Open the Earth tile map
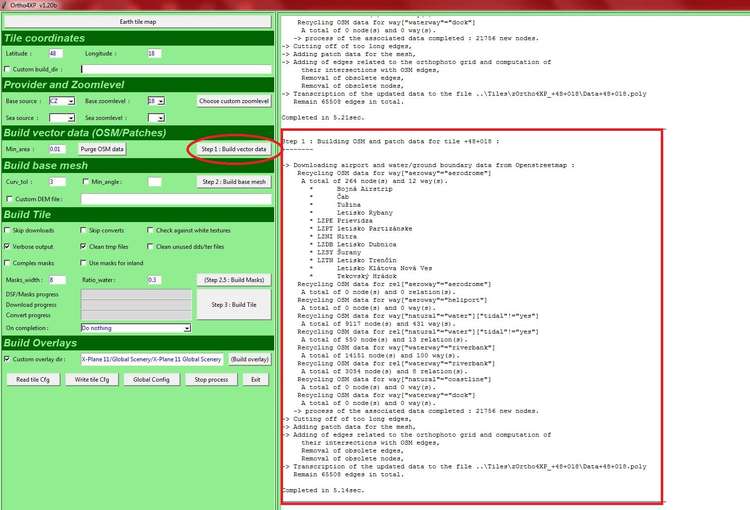The image size is (750, 510). 138,22
